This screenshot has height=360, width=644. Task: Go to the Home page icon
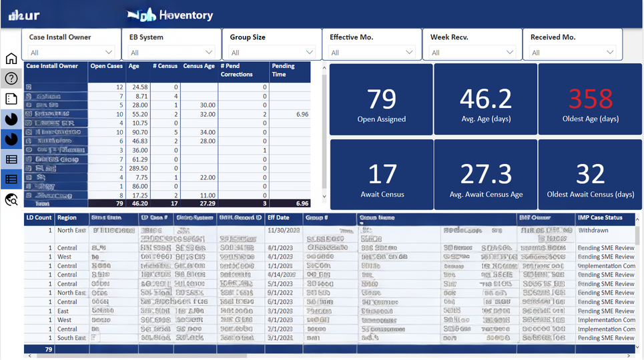(11, 59)
